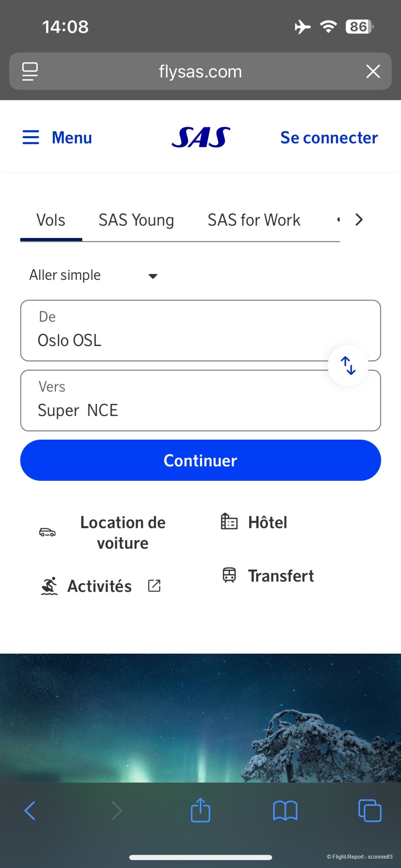Tap the SAS logo
Screen dimensions: 401x868
201,137
